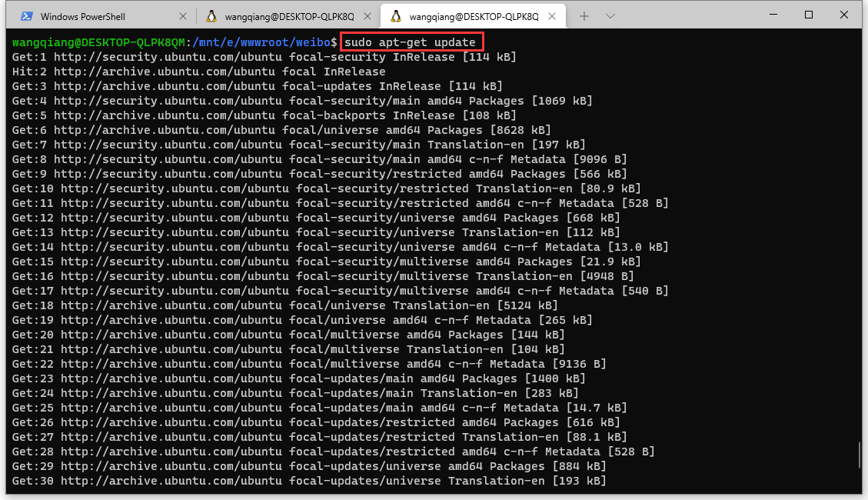Maximize the terminal window
The height and width of the screenshot is (500, 868).
(x=809, y=15)
